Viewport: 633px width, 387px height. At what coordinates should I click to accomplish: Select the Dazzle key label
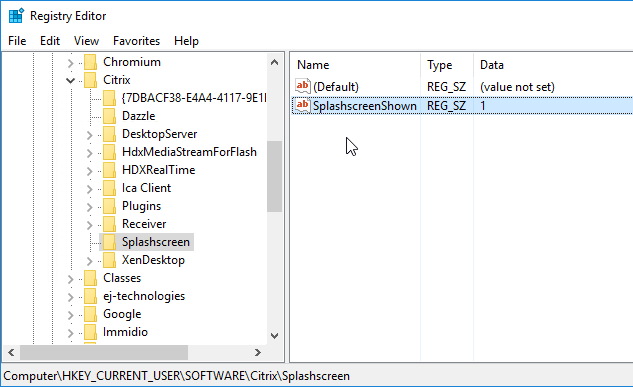coord(138,116)
